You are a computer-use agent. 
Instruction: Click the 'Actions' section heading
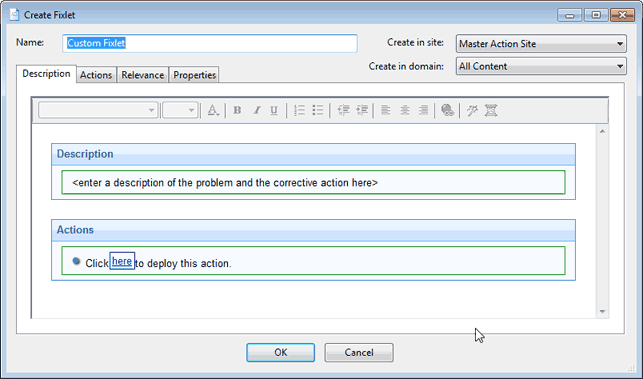[x=75, y=230]
